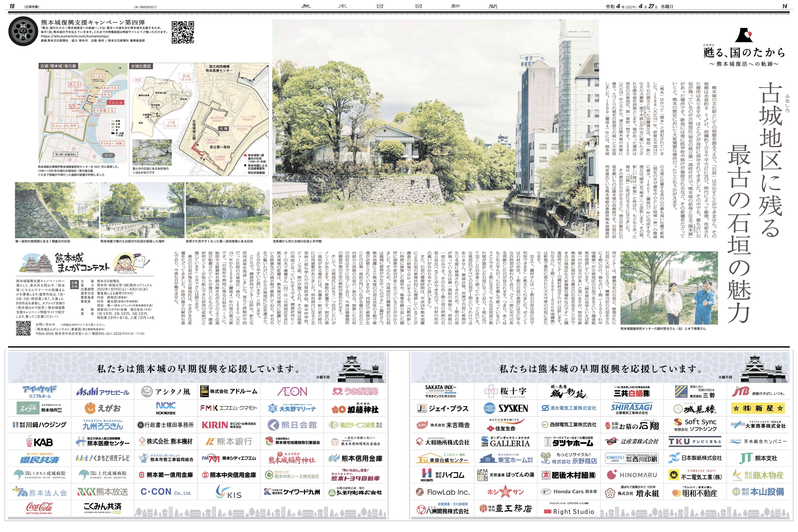
Task: Click the FM791 熊本シティエフエム logo
Action: pos(229,458)
